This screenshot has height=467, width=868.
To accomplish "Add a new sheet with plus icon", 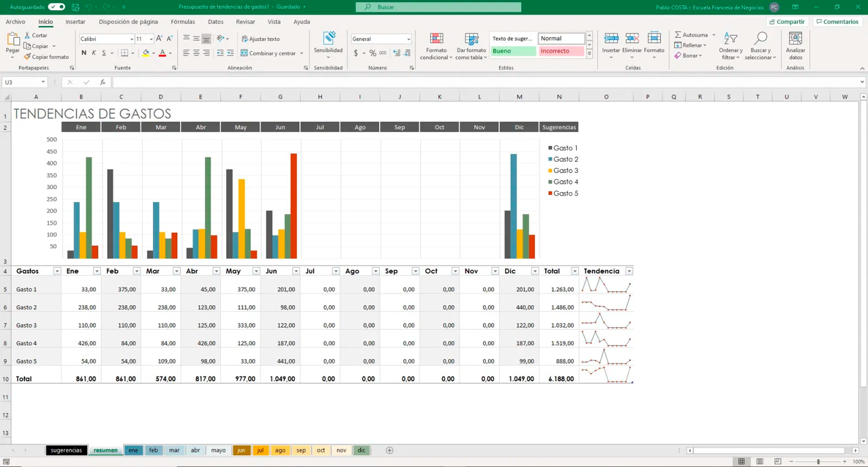I will tap(390, 450).
